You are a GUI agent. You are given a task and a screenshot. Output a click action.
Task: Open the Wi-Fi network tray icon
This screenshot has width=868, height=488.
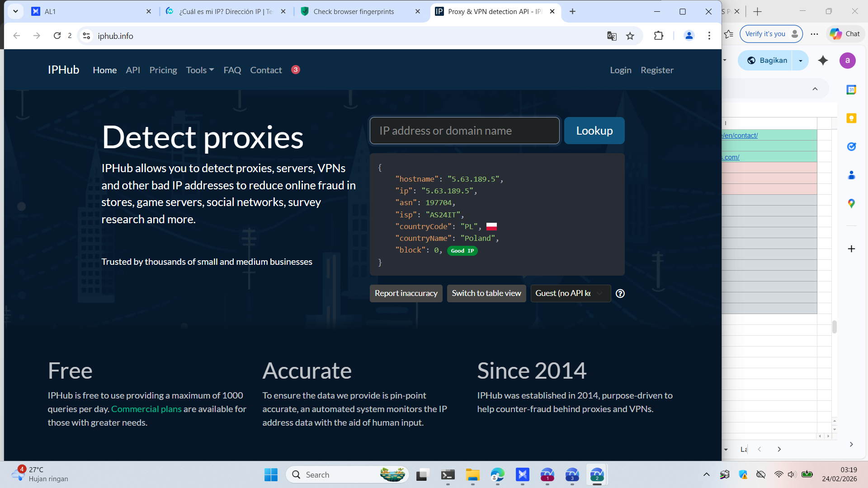(778, 474)
